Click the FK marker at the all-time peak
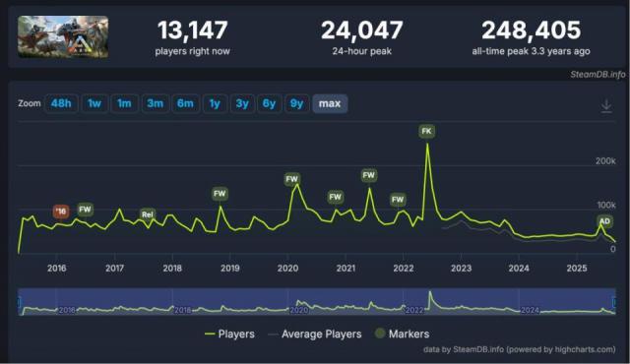630x364 pixels. tap(426, 131)
